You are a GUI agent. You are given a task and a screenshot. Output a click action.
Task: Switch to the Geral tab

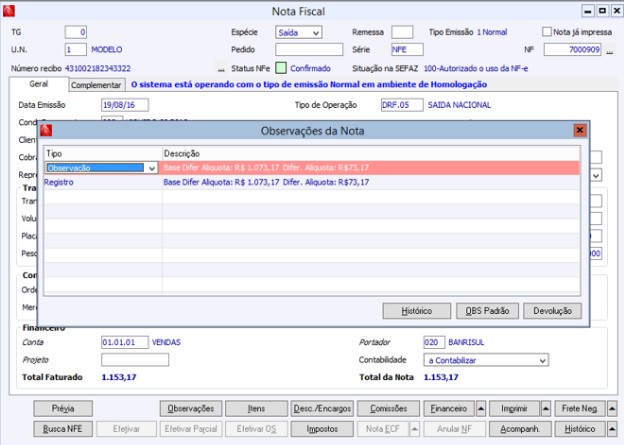click(39, 84)
